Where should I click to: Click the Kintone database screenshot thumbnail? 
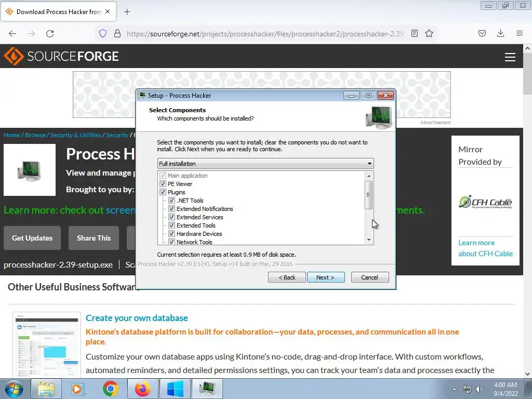(x=47, y=344)
